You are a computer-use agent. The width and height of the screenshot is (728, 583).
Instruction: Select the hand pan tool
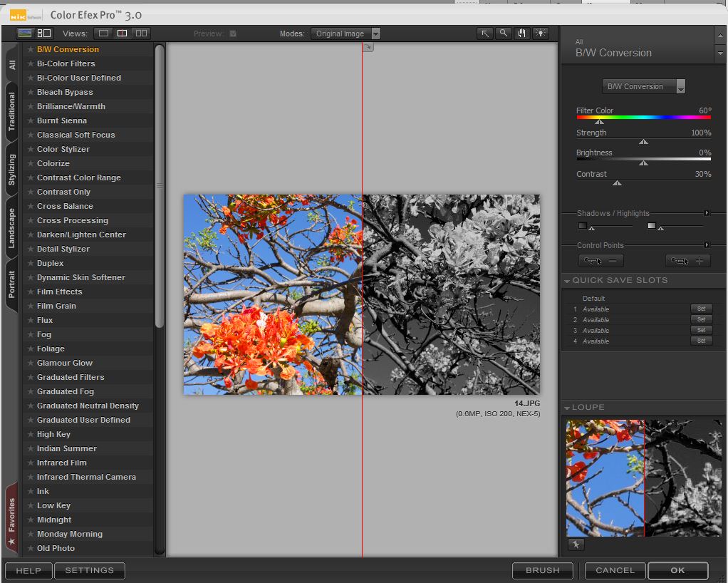pyautogui.click(x=522, y=33)
